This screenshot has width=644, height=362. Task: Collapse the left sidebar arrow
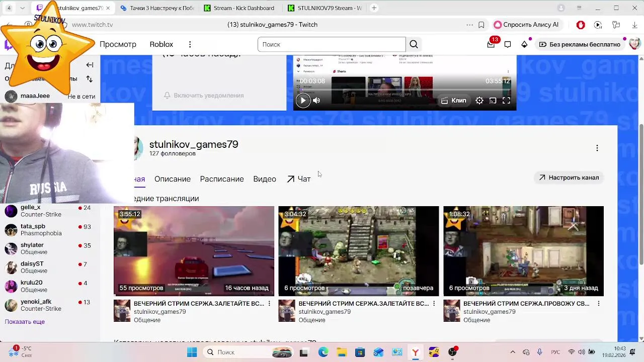(x=90, y=65)
